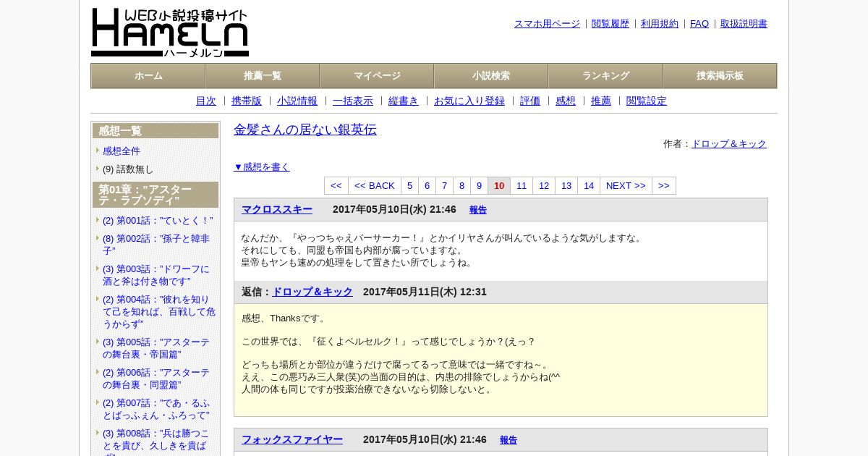Click the Hameln site logo
This screenshot has width=868, height=456.
coord(170,33)
